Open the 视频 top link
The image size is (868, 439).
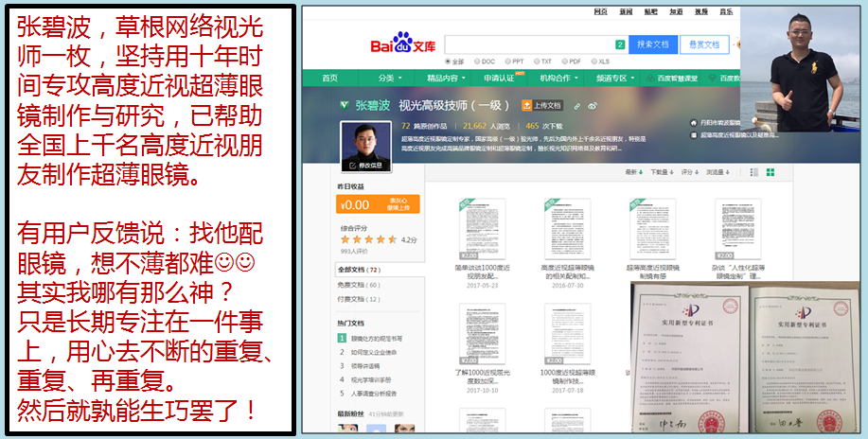click(701, 11)
